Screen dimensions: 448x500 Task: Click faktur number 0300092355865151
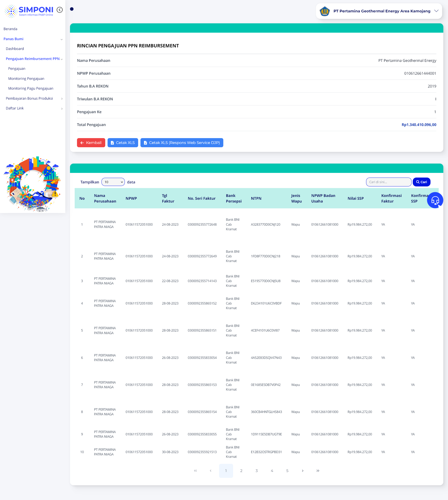(202, 330)
